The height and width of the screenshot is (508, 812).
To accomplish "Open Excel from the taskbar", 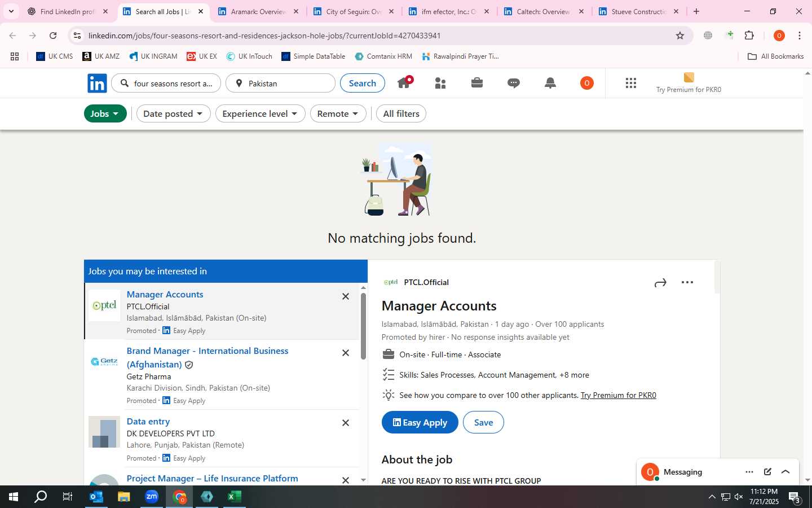I will coord(235,497).
